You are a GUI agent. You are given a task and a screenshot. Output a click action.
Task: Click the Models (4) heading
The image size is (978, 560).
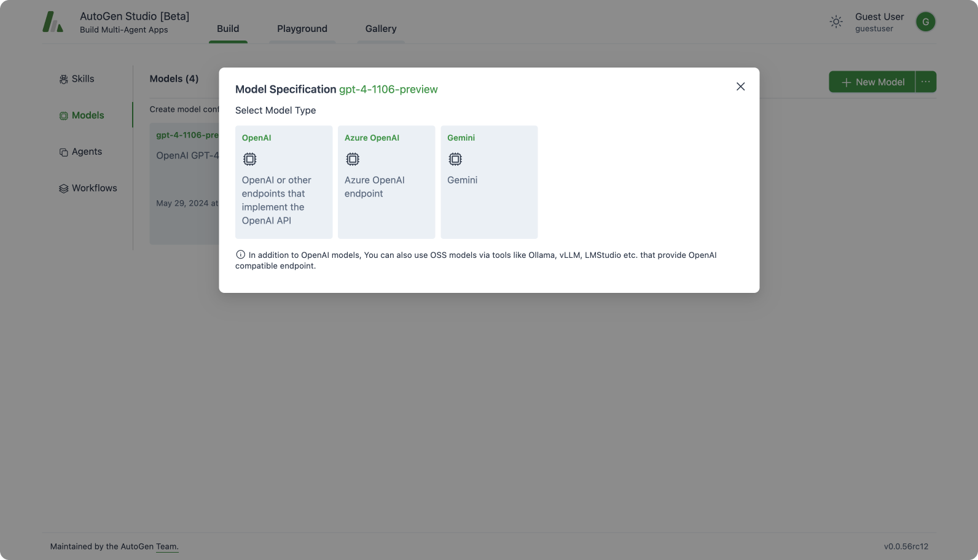(174, 79)
